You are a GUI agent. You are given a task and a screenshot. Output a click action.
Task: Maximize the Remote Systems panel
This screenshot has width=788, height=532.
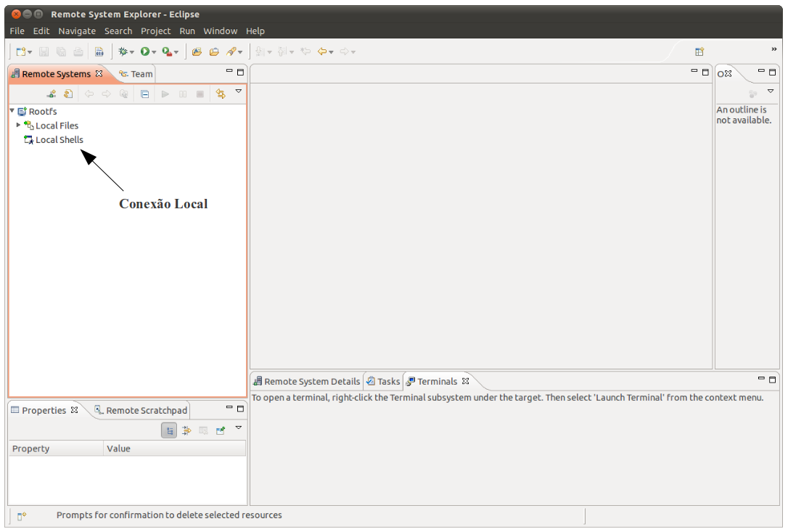click(x=241, y=73)
